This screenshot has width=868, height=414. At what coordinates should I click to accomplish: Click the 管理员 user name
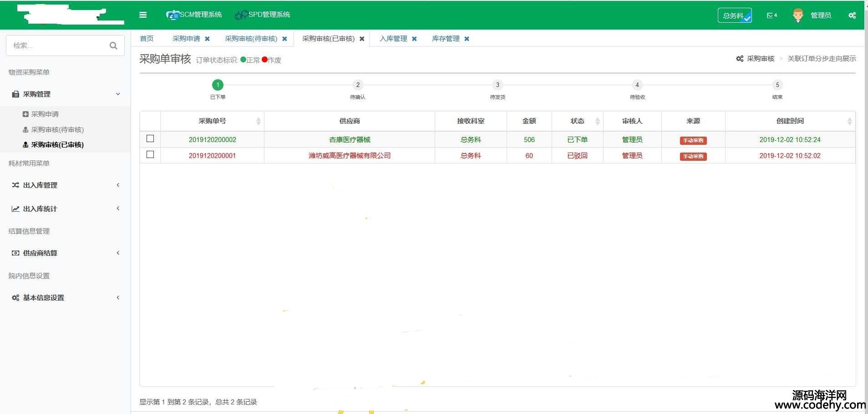coord(821,15)
